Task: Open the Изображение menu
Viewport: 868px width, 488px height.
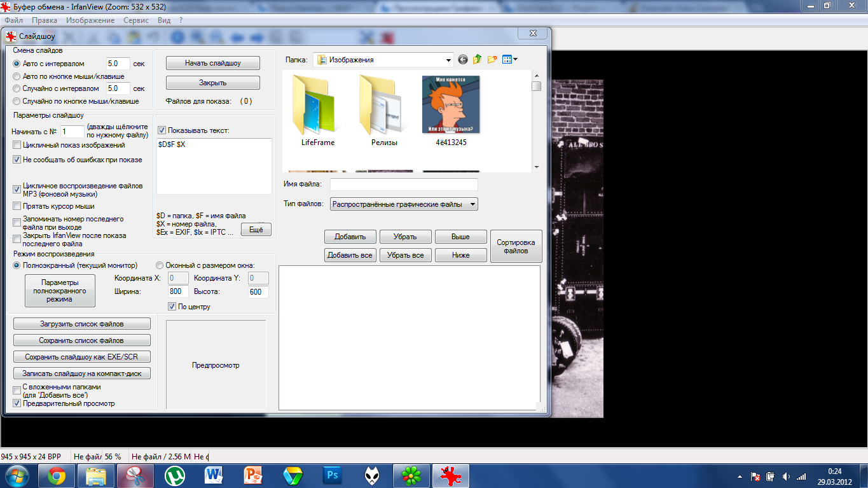Action: click(90, 20)
